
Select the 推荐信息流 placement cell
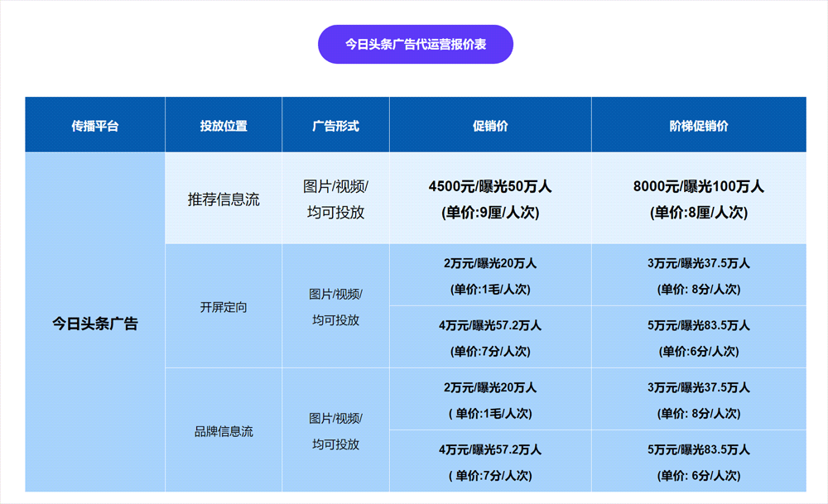[224, 199]
